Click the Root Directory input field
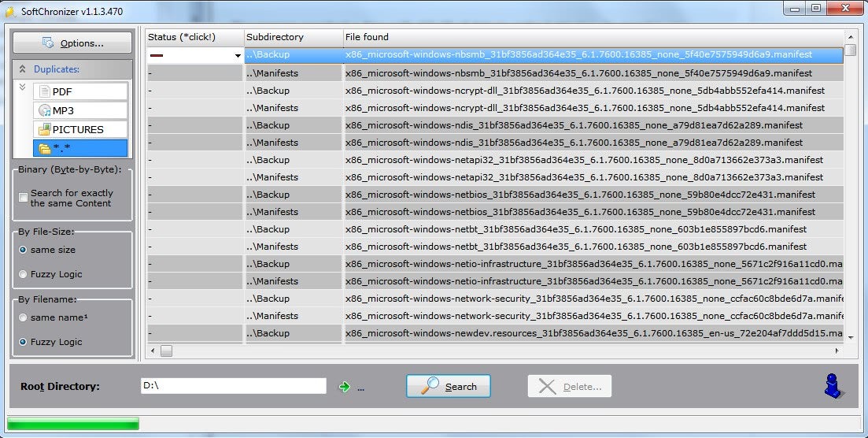This screenshot has height=438, width=868. pos(232,386)
